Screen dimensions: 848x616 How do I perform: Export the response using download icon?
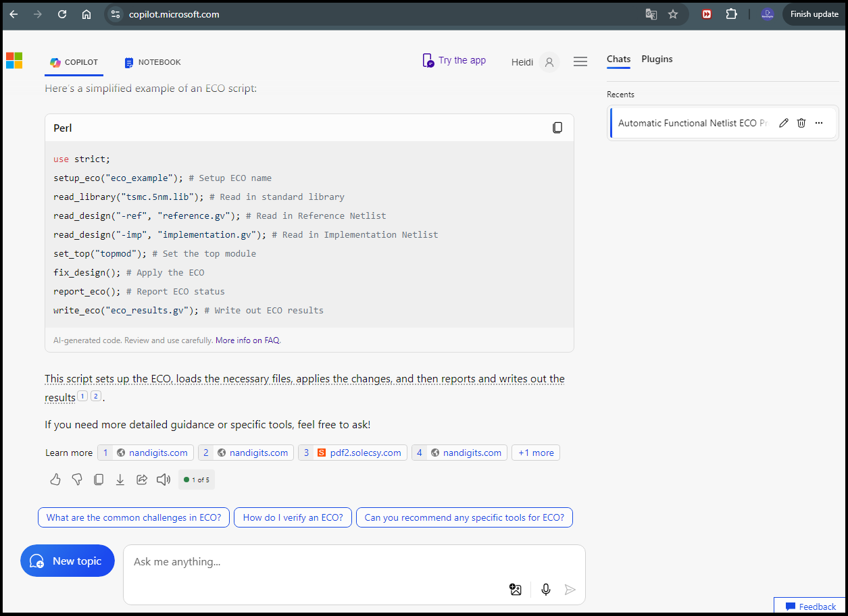coord(120,480)
